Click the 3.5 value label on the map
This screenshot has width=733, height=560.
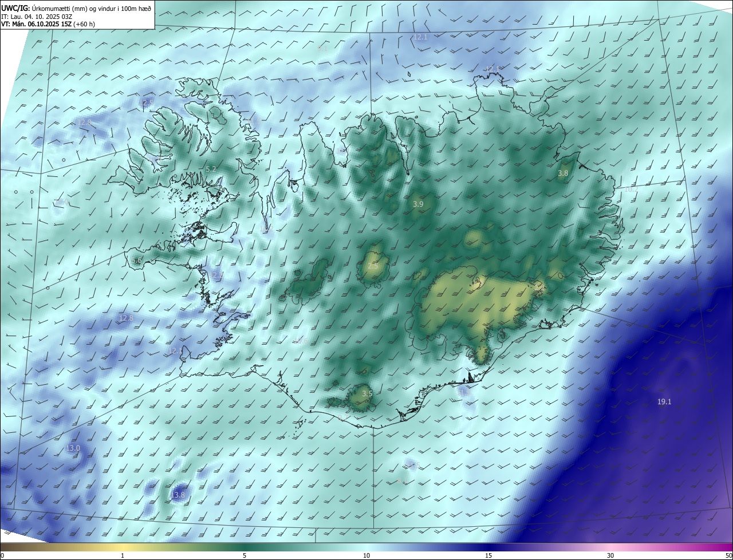[367, 393]
